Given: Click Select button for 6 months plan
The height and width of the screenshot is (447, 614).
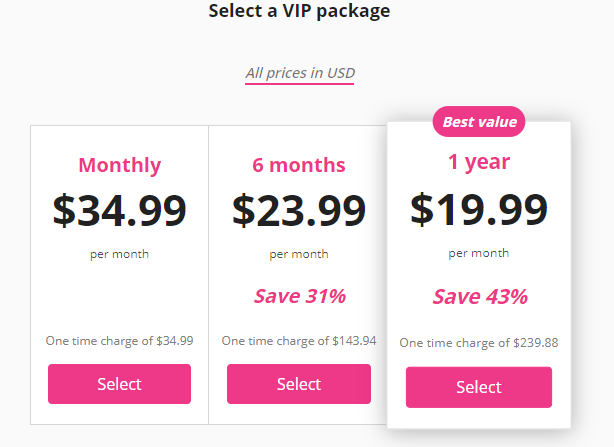Looking at the screenshot, I should [x=299, y=384].
